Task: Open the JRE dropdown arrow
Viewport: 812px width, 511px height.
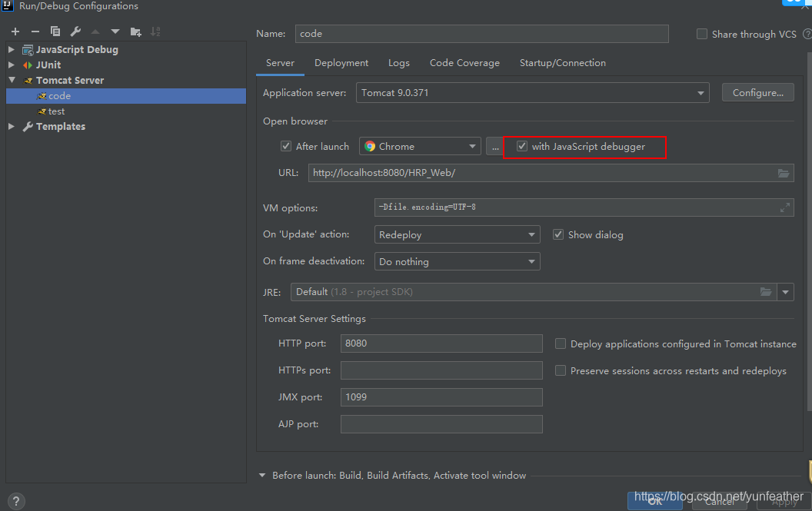Action: point(786,292)
